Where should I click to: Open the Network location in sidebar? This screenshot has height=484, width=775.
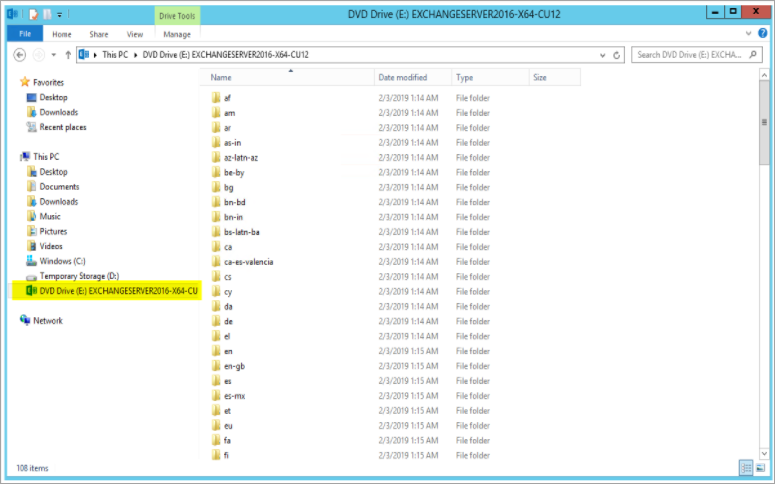(47, 321)
